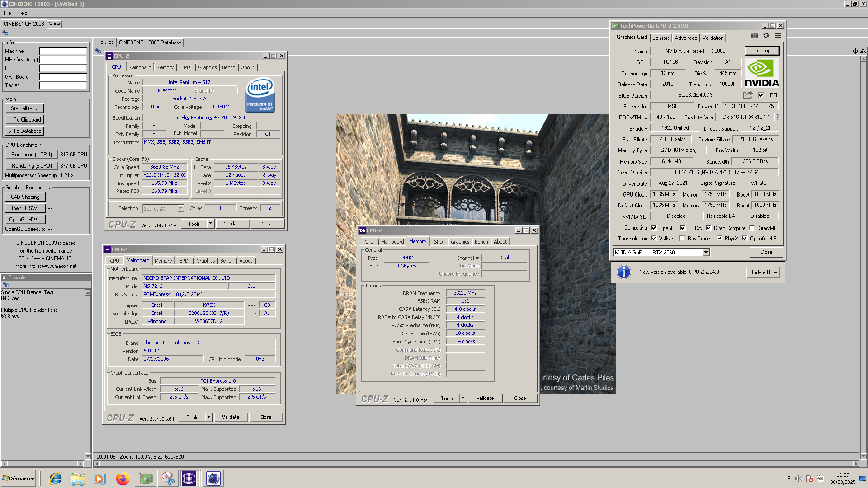Click the Intel Pentium 4 HT logo in CPU-Z
The image size is (868, 488).
pyautogui.click(x=260, y=95)
